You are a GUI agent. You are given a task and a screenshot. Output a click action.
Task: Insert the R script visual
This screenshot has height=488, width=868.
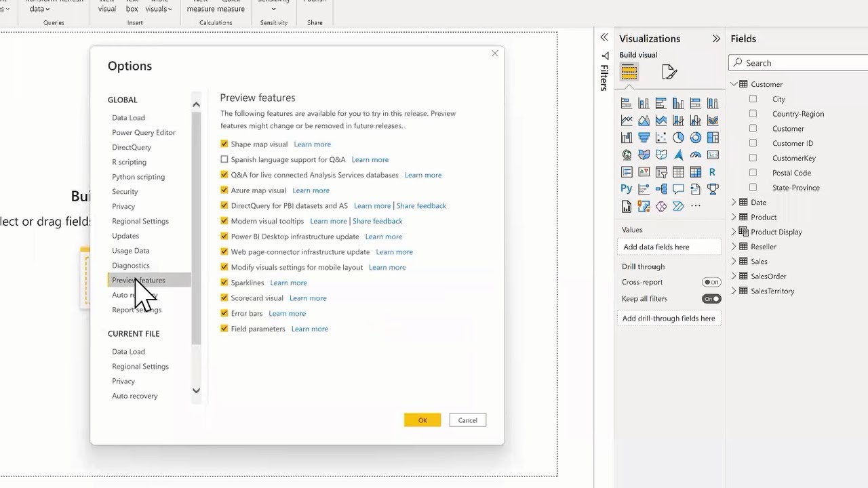[713, 172]
